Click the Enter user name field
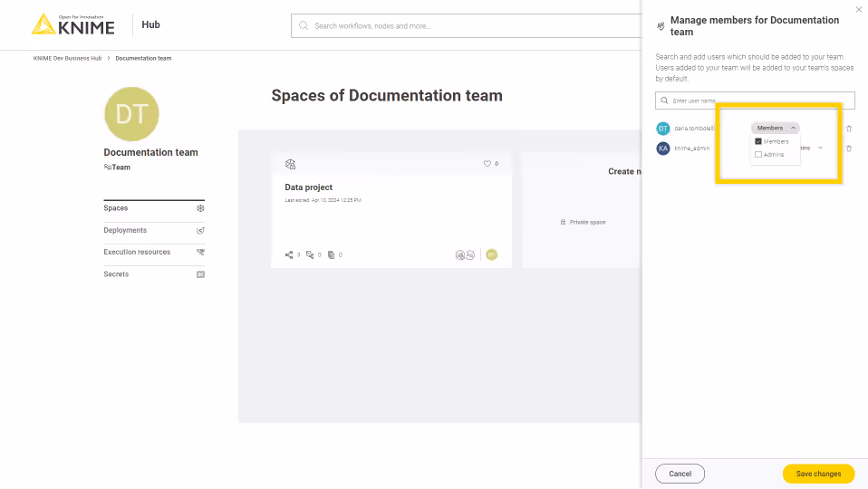 pyautogui.click(x=755, y=101)
